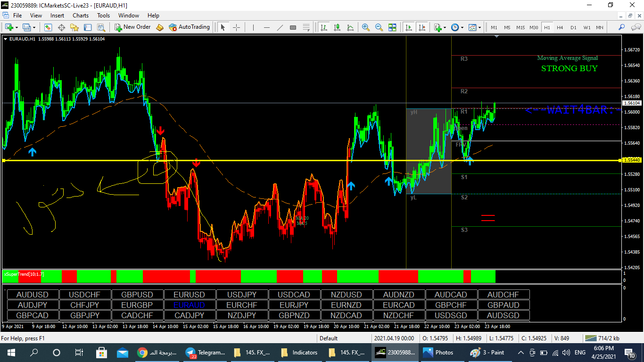Viewport: 644px width, 362px height.
Task: Click the zoom in magnifier icon
Action: 365,27
